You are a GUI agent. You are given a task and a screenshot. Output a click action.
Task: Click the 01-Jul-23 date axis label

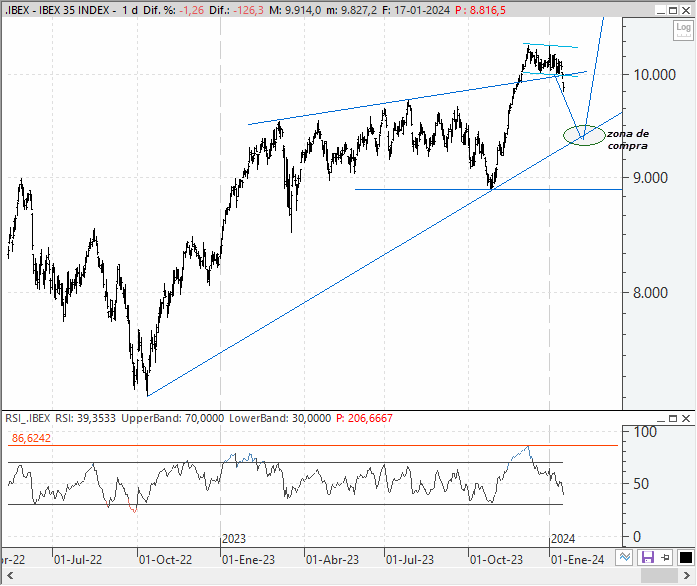409,560
